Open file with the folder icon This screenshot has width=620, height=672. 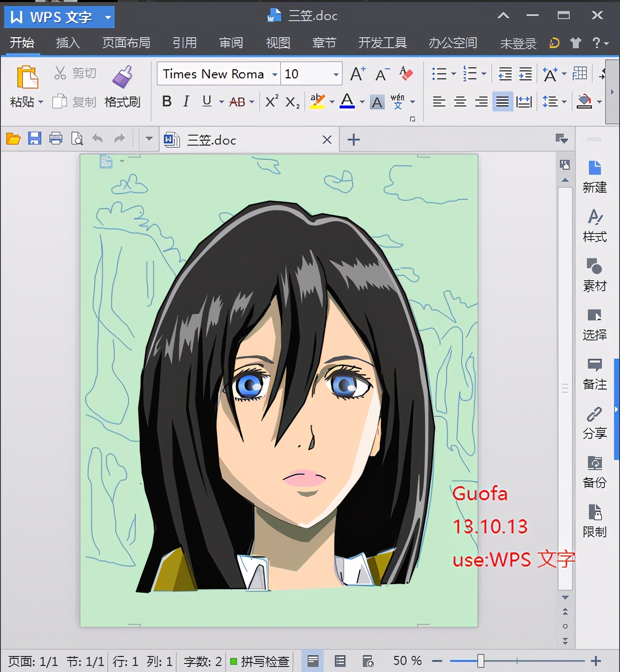point(14,139)
